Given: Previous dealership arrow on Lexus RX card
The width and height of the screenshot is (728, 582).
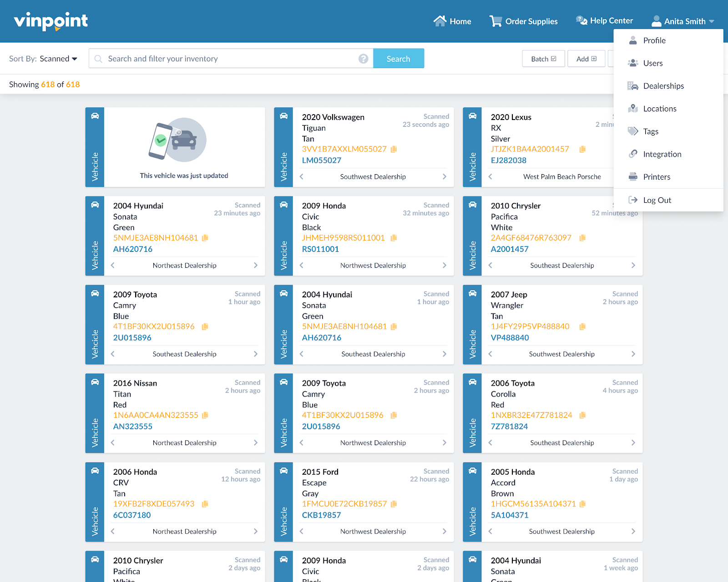Looking at the screenshot, I should [490, 176].
